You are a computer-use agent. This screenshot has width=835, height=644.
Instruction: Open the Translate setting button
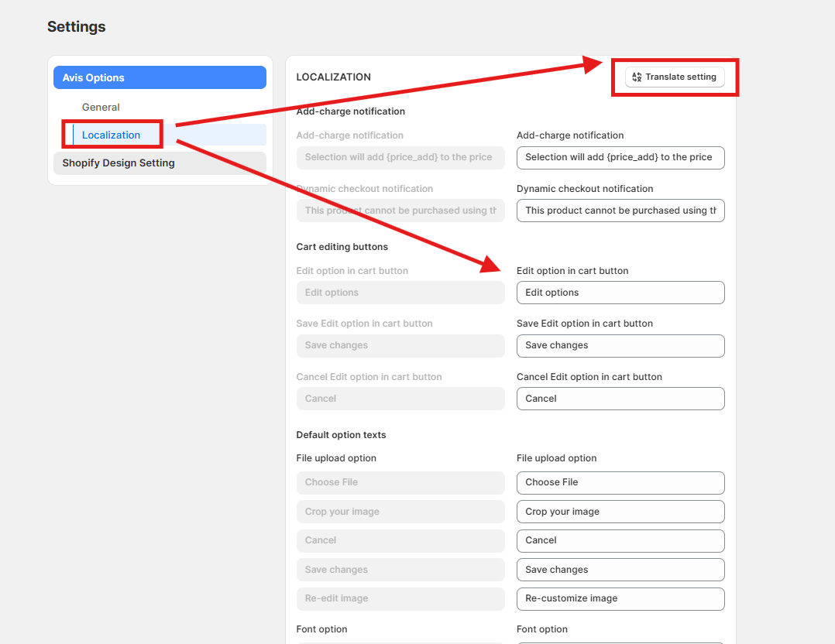coord(675,77)
